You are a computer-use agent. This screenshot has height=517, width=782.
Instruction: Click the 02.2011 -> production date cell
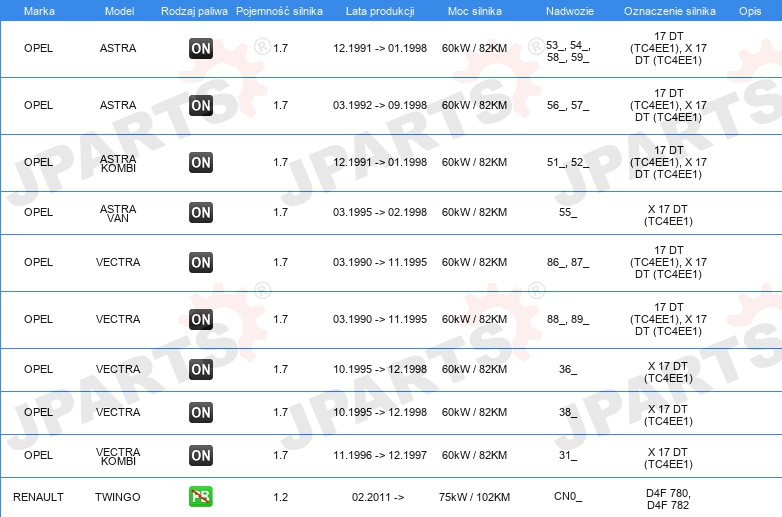click(x=378, y=497)
